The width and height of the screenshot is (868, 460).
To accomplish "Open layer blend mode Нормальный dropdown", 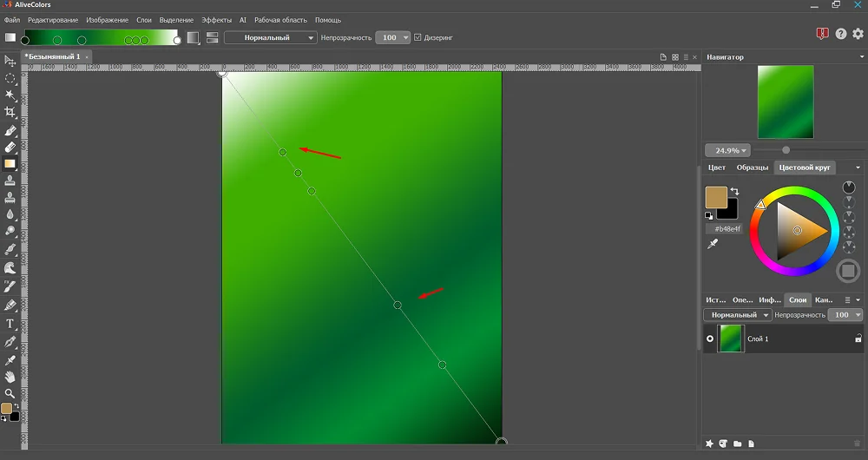I will [737, 315].
